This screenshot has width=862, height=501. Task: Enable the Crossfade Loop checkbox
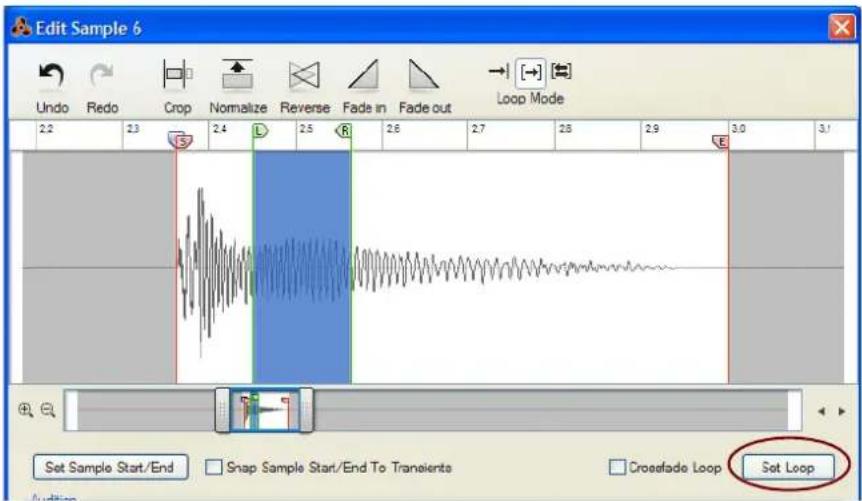tap(617, 467)
